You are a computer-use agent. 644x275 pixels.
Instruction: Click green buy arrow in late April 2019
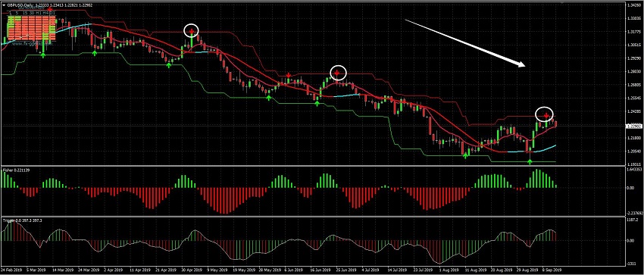click(x=168, y=65)
